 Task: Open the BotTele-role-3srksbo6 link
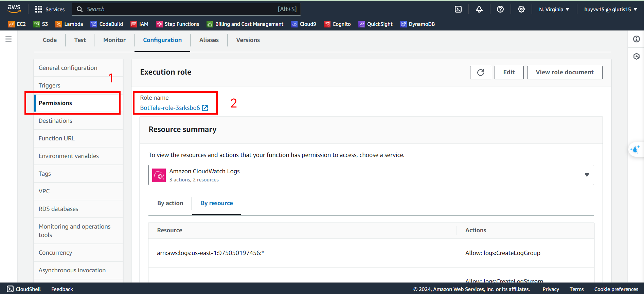tap(170, 108)
